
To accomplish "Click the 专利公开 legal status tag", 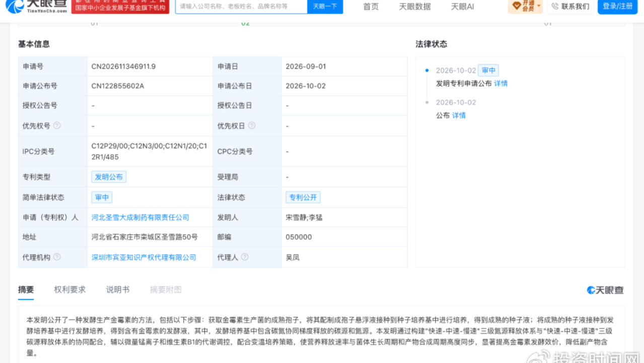I will [x=303, y=197].
